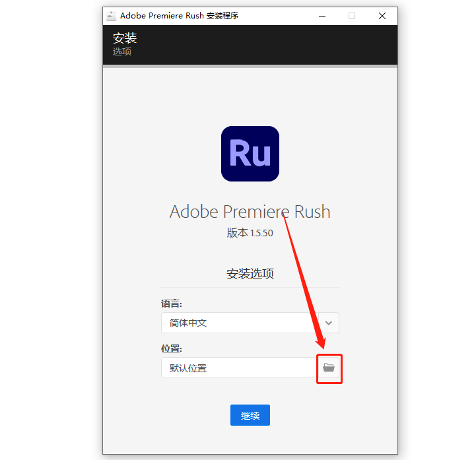Click the disabled maximize button
The image size is (476, 460).
[352, 16]
